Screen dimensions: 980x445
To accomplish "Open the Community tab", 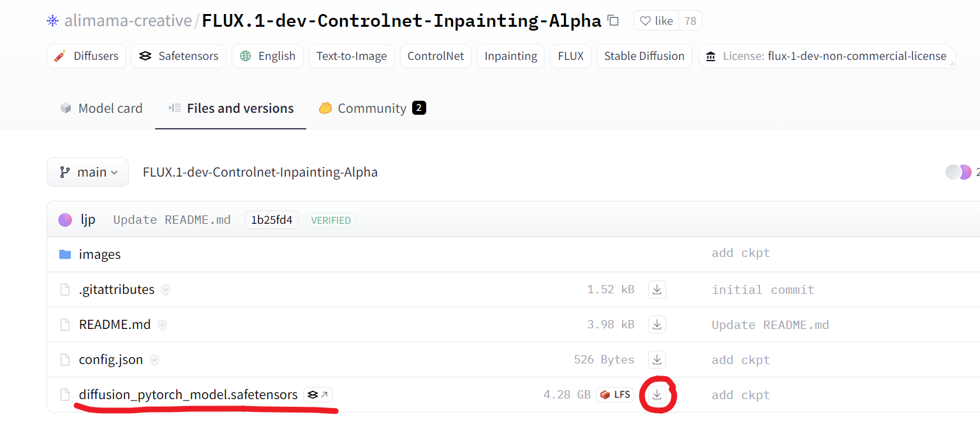I will tap(372, 108).
